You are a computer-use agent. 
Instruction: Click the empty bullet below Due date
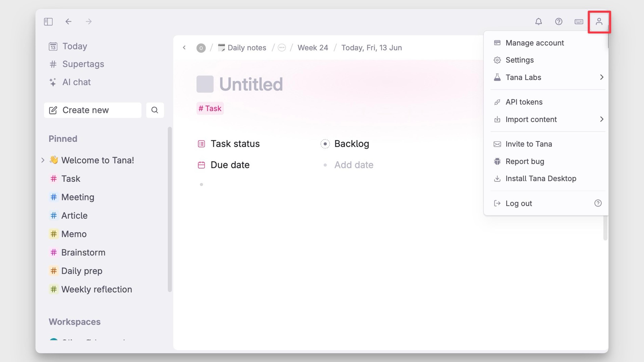point(201,184)
